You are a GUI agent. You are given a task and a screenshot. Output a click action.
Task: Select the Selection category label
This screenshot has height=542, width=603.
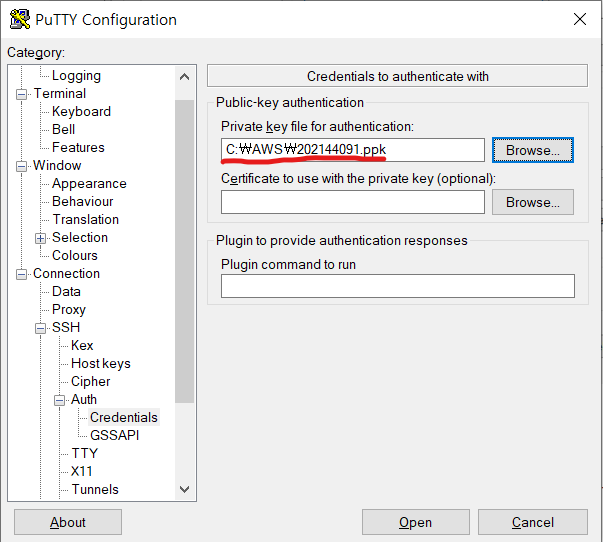coord(80,238)
